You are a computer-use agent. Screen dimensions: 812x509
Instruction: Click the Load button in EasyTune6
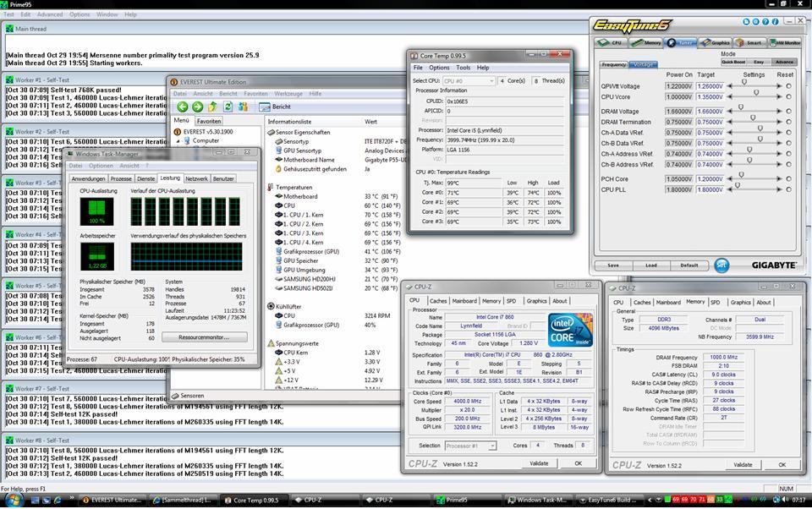pos(651,265)
